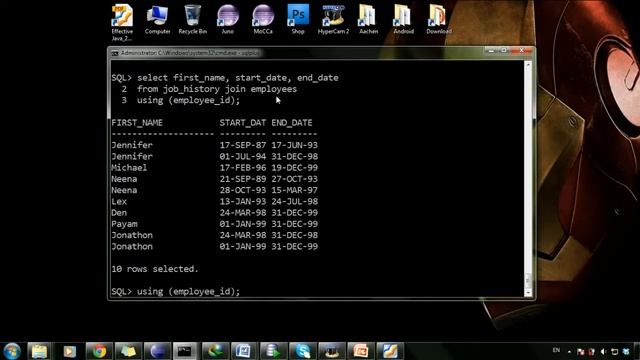This screenshot has height=360, width=640.
Task: Click the Payam row name
Action: [124, 224]
